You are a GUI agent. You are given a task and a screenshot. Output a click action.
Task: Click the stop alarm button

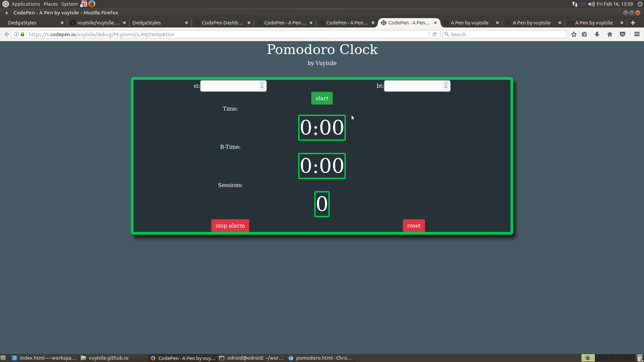[230, 226]
